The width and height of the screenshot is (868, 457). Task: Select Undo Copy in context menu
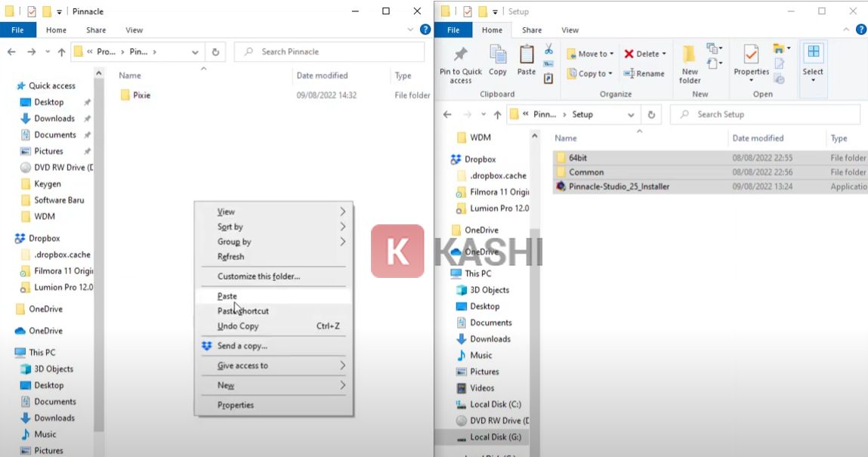point(238,326)
